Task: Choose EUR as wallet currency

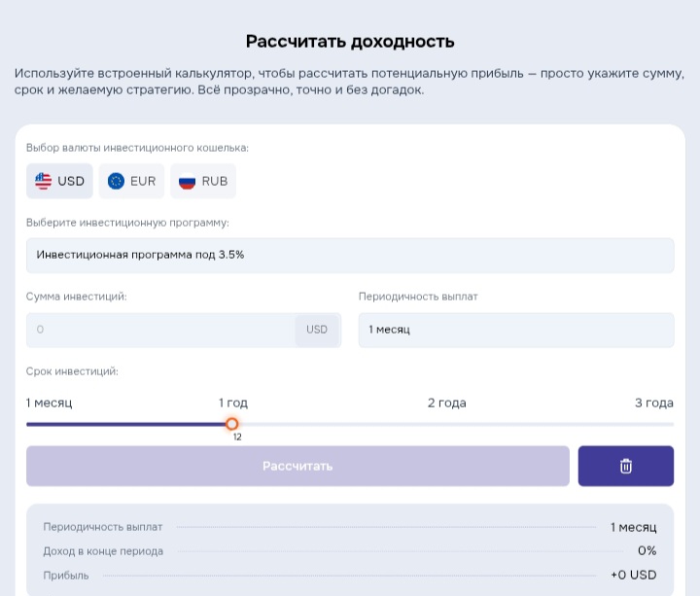Action: (131, 181)
